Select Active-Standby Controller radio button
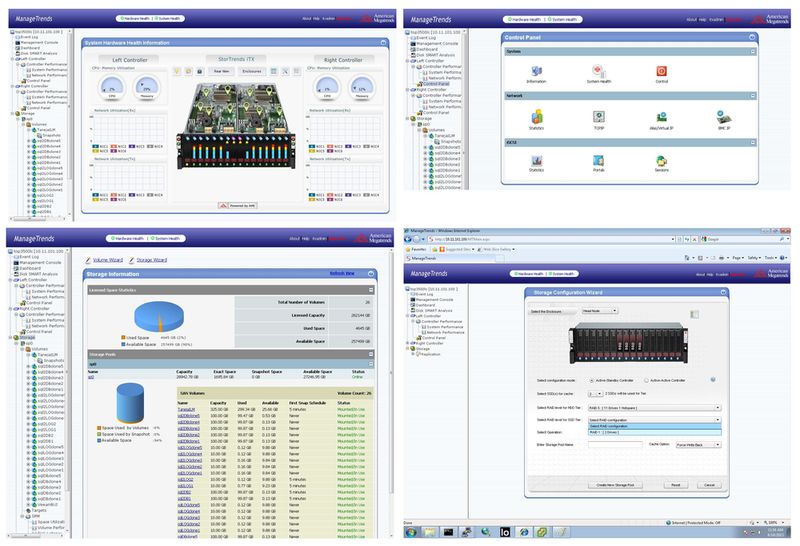This screenshot has height=546, width=800. [592, 380]
